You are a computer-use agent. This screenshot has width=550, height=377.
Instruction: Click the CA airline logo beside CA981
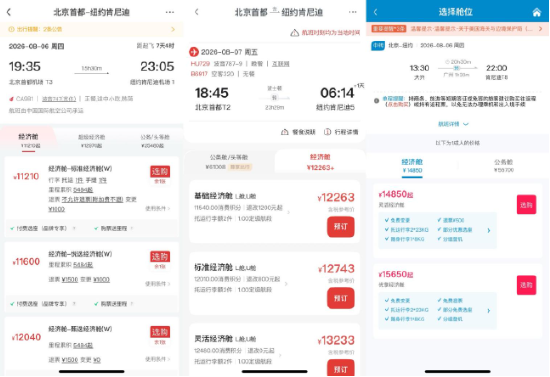[11, 99]
